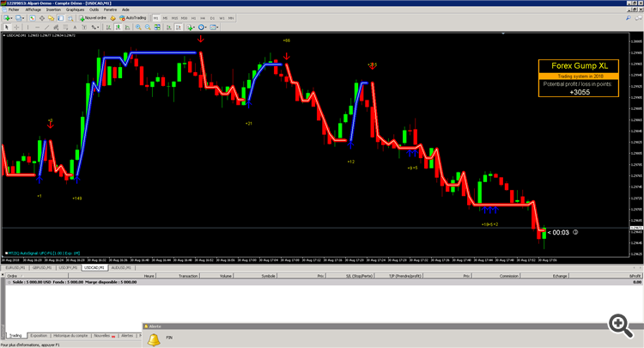644x348 pixels.
Task: Open the Historique du compte tab
Action: pyautogui.click(x=70, y=336)
